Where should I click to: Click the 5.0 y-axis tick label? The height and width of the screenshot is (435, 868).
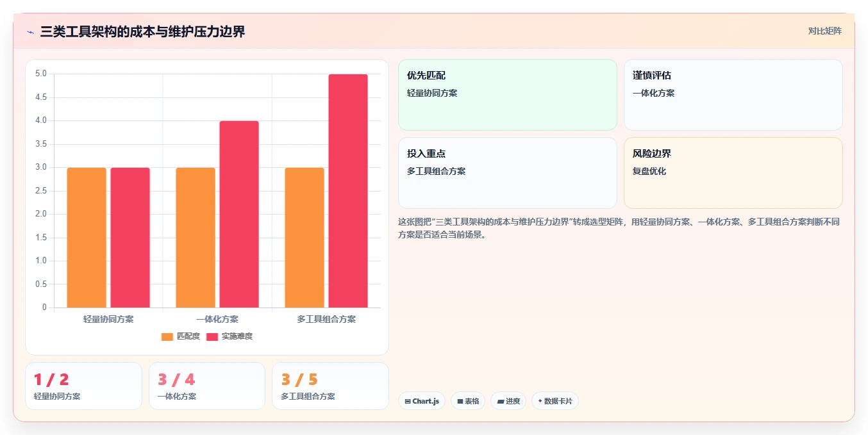(x=40, y=74)
